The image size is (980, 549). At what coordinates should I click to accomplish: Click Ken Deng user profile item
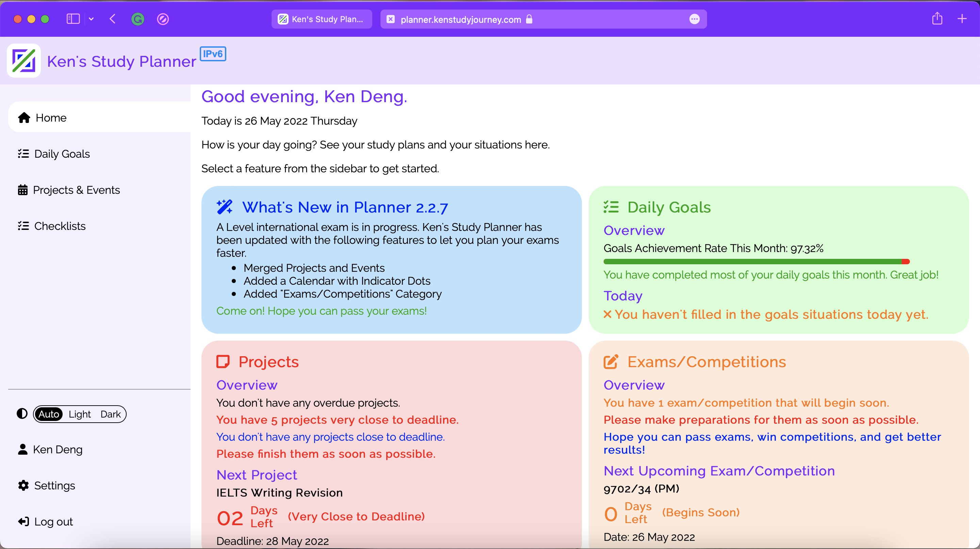coord(58,449)
